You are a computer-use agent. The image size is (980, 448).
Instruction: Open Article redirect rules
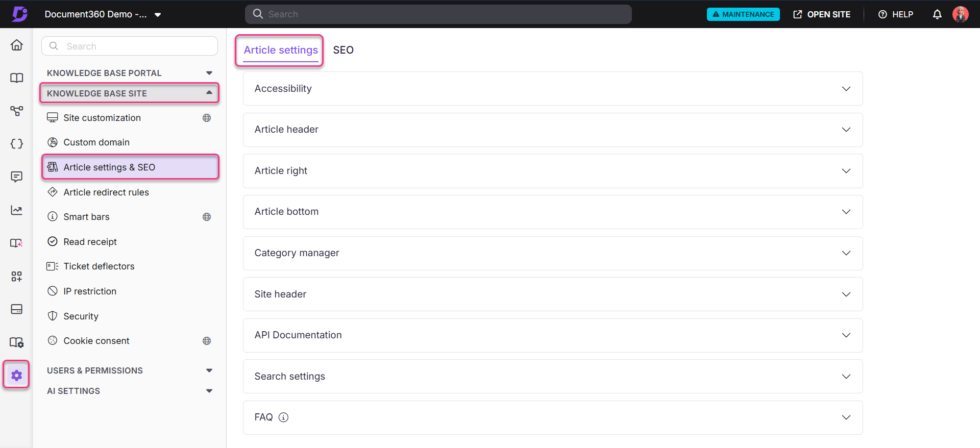pos(130,192)
